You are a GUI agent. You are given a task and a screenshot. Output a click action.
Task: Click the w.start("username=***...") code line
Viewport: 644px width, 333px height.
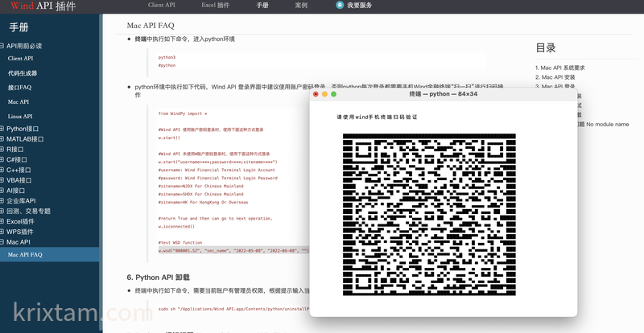[x=217, y=162]
